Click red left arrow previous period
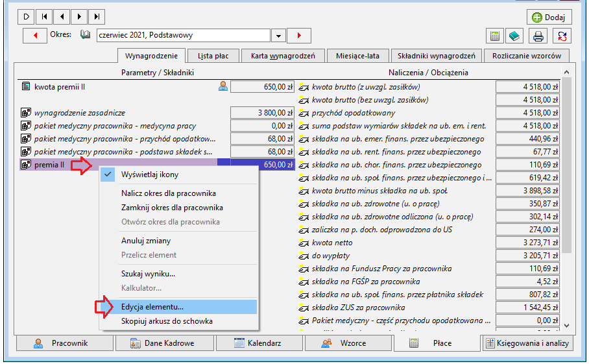The height and width of the screenshot is (364, 589). pyautogui.click(x=35, y=36)
